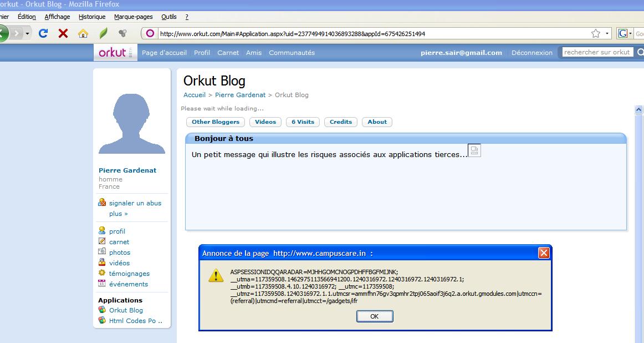Click the report abuse icon
The height and width of the screenshot is (343, 644).
click(x=102, y=203)
